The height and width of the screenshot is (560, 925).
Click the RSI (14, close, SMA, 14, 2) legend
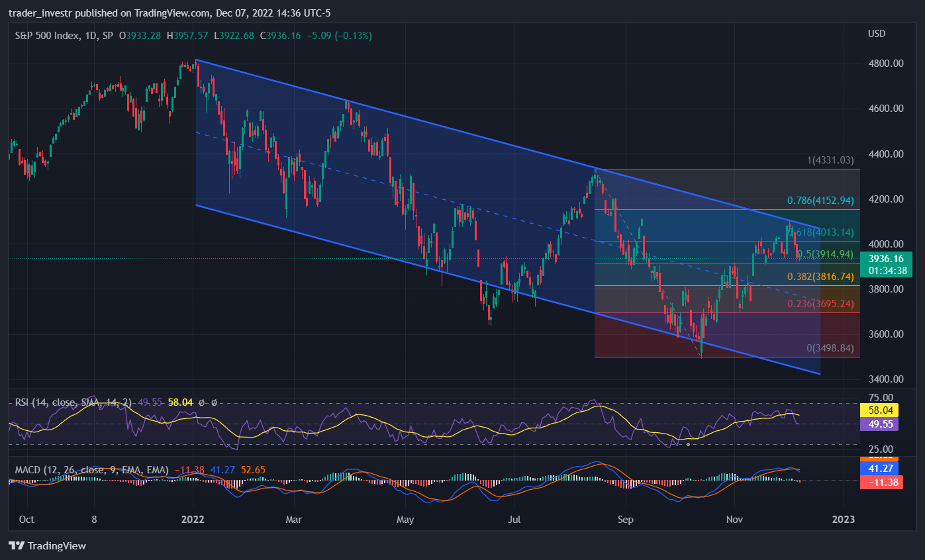click(x=73, y=402)
